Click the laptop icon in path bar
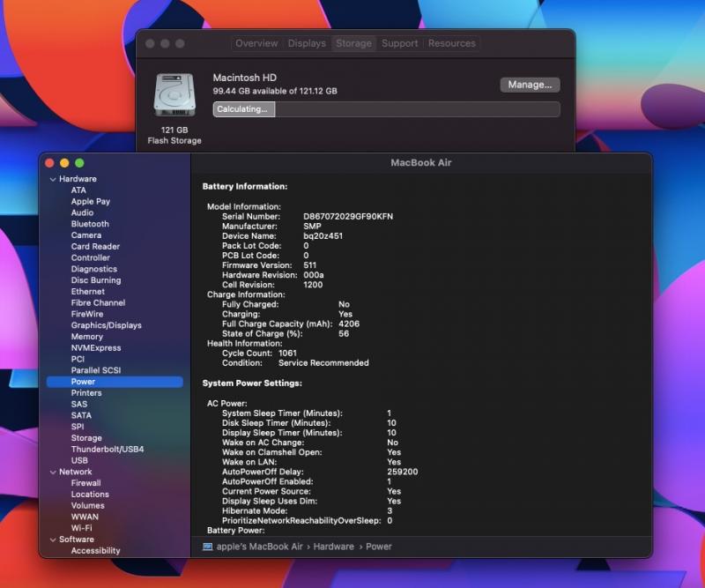Image resolution: width=705 pixels, height=588 pixels. click(207, 547)
